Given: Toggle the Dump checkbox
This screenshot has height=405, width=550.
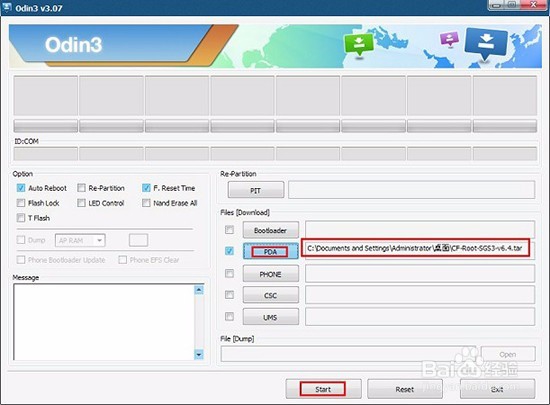Looking at the screenshot, I should pyautogui.click(x=21, y=240).
